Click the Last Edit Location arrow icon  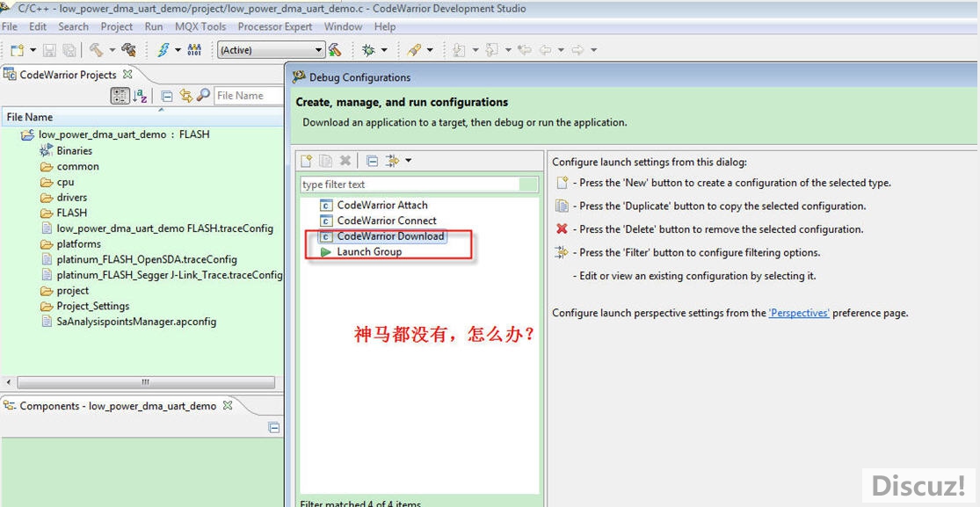click(x=525, y=50)
